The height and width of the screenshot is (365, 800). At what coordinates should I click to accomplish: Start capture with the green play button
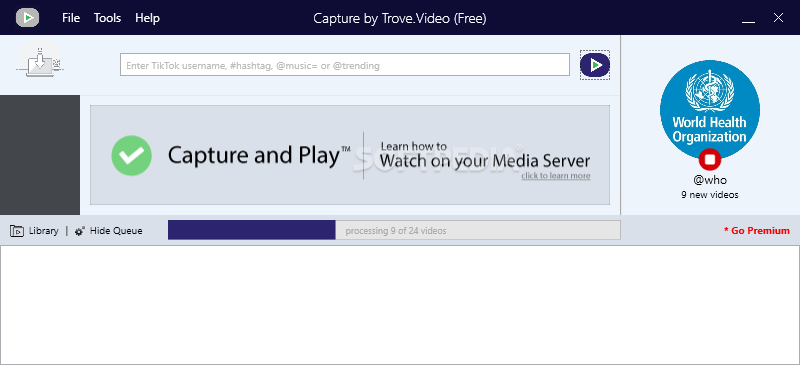pos(595,65)
